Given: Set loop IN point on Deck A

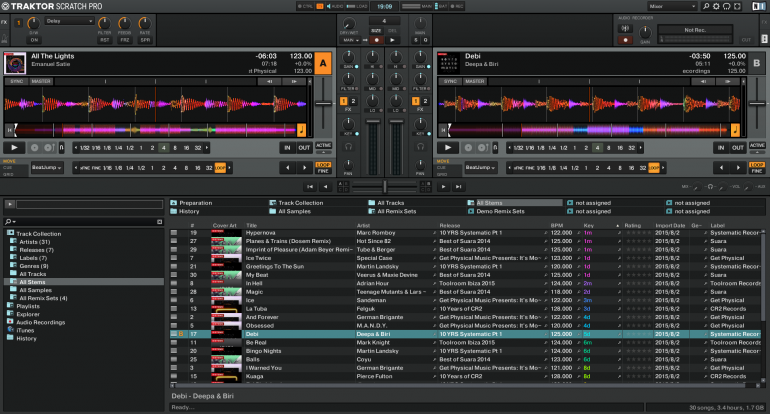Looking at the screenshot, I should [287, 147].
